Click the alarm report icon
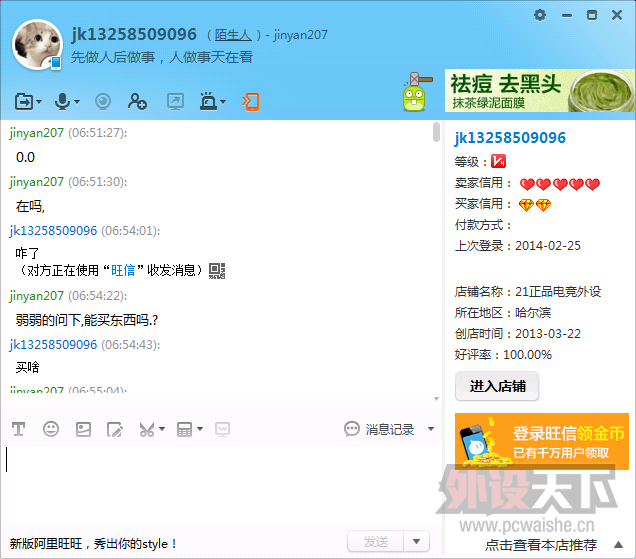The image size is (636, 559). 208,101
